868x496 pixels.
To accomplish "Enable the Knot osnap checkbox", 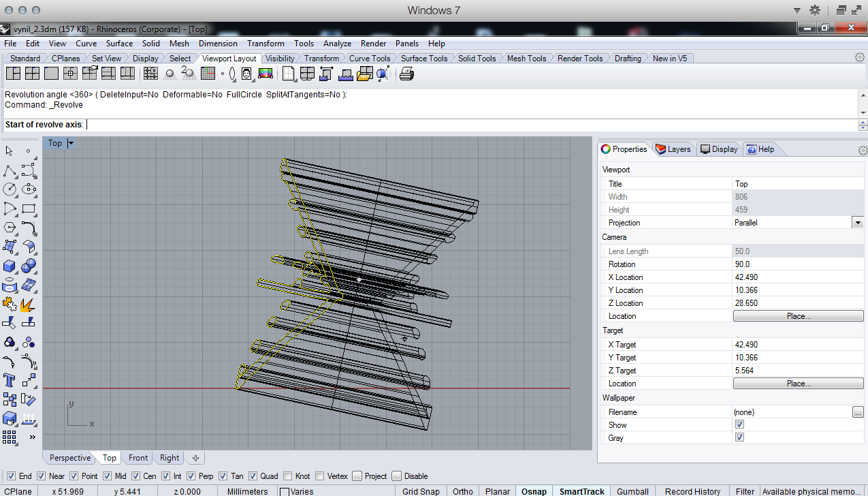I will [x=288, y=476].
